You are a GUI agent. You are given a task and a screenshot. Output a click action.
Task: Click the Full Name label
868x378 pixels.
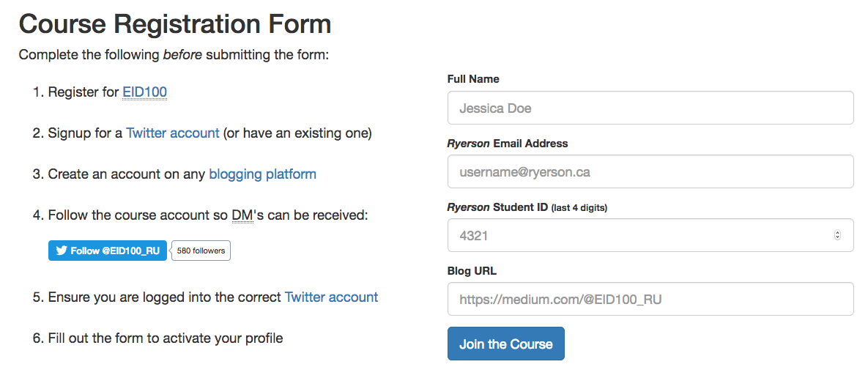click(473, 79)
